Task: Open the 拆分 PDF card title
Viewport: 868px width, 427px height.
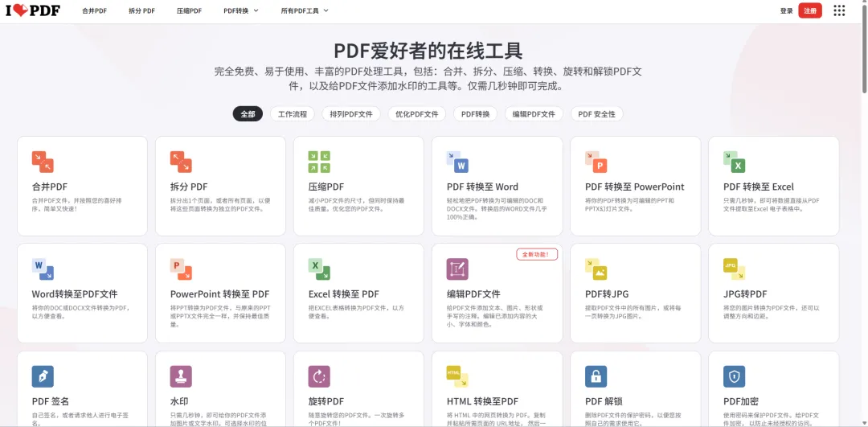Action: click(x=189, y=187)
